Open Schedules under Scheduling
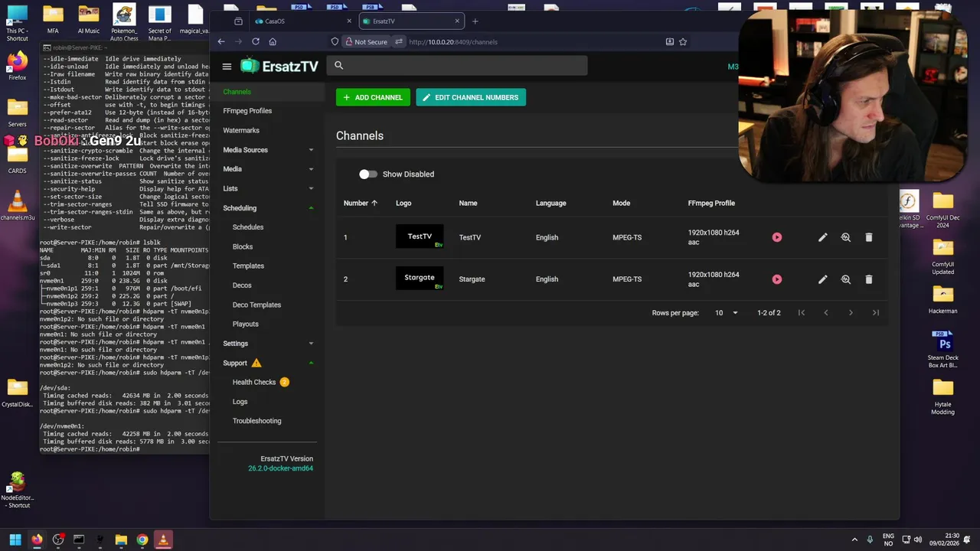The image size is (980, 551). 248,227
